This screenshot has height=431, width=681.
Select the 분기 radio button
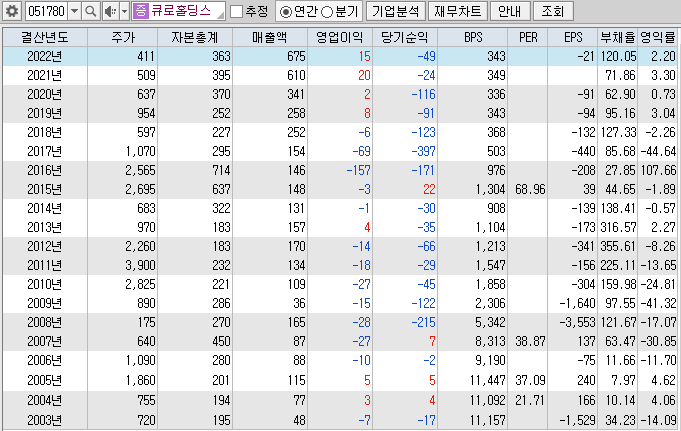[327, 12]
